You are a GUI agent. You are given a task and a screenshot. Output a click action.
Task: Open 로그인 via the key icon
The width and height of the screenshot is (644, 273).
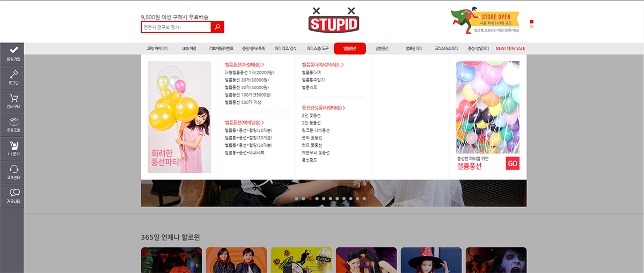(x=13, y=75)
